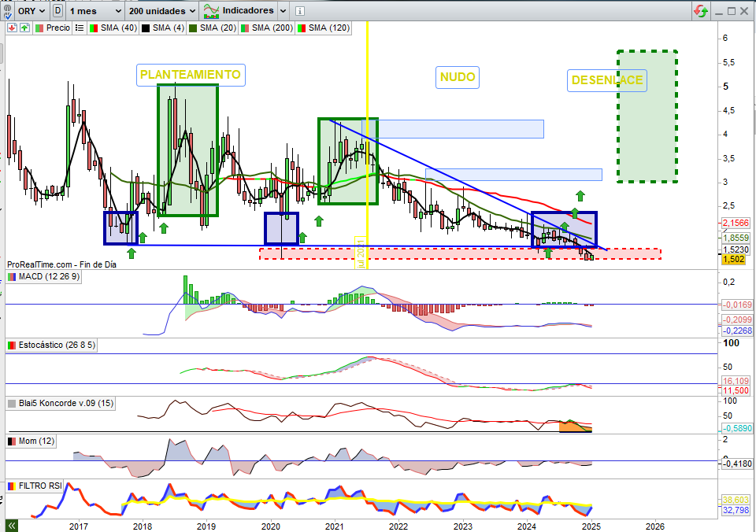Click the Estocástico (26 8 5) panel label
This screenshot has width=756, height=532.
pos(52,345)
